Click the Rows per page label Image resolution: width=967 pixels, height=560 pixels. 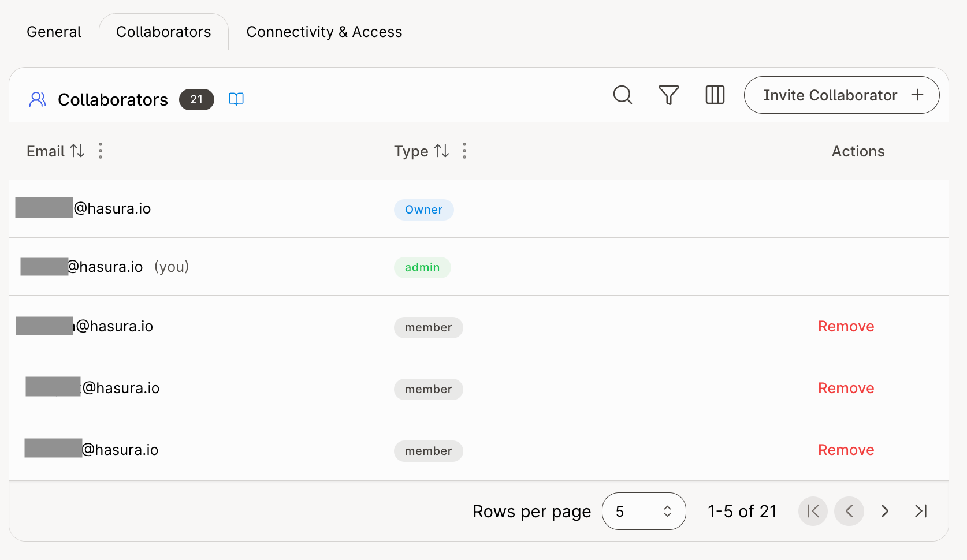click(532, 512)
